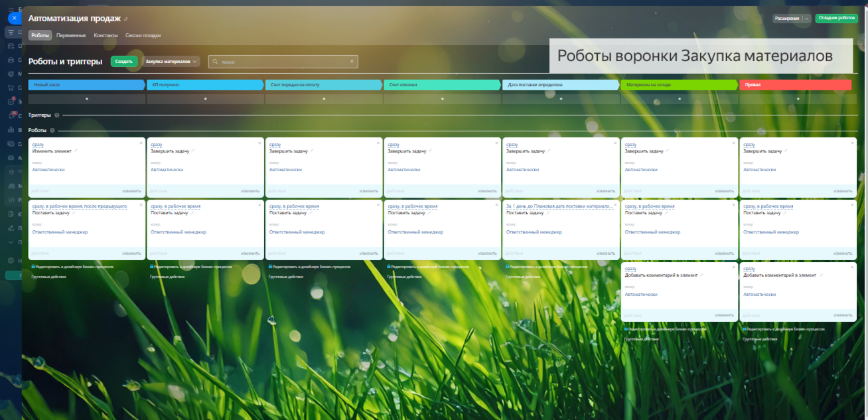Add trigger under Счет передан на оплату stage
Image resolution: width=868 pixels, height=420 pixels.
pos(324,99)
